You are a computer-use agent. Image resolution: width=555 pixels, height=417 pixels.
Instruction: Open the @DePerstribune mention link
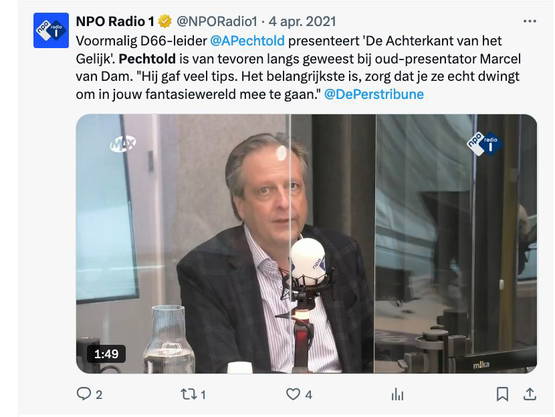[374, 94]
